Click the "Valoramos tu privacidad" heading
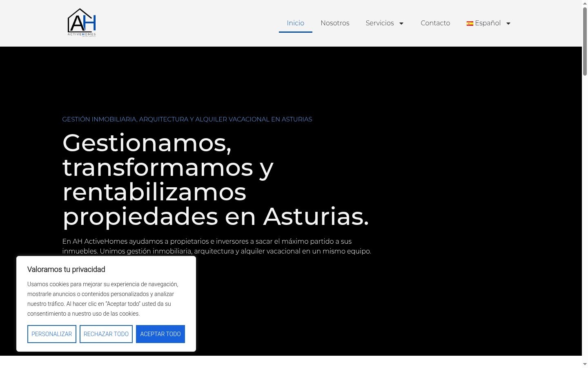This screenshot has width=588, height=368. [66, 269]
